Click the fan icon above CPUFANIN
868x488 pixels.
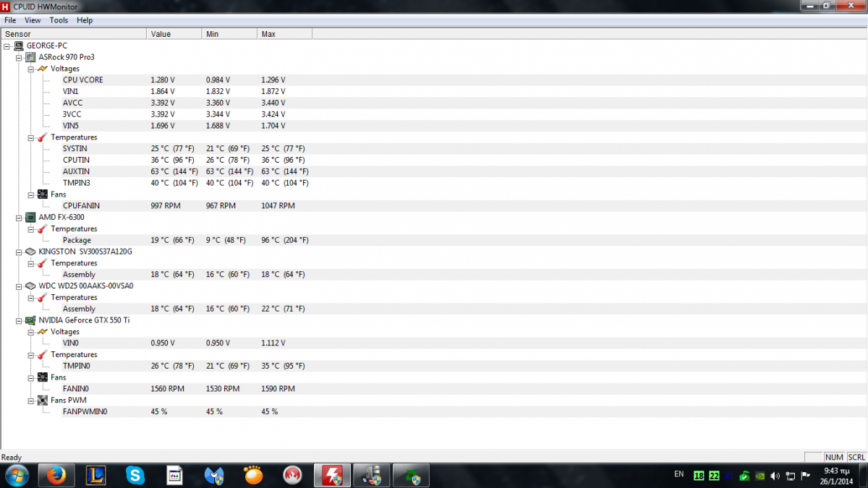(42, 194)
